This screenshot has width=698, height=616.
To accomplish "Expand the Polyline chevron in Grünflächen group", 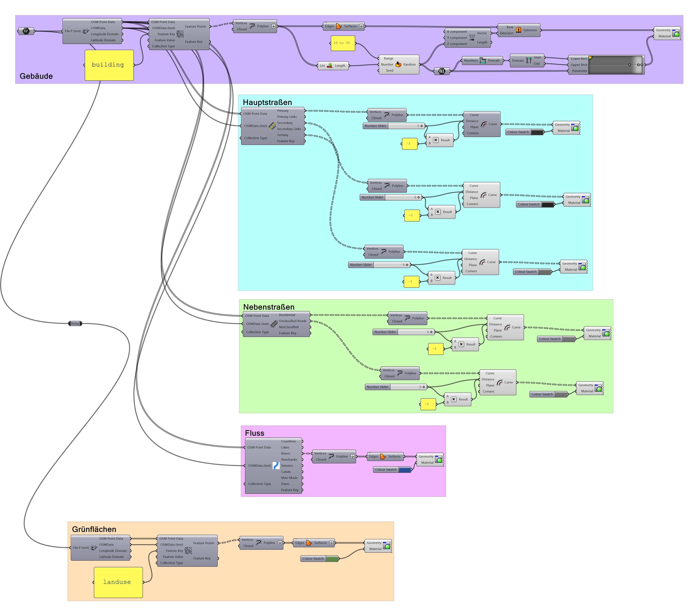I will coord(280,543).
